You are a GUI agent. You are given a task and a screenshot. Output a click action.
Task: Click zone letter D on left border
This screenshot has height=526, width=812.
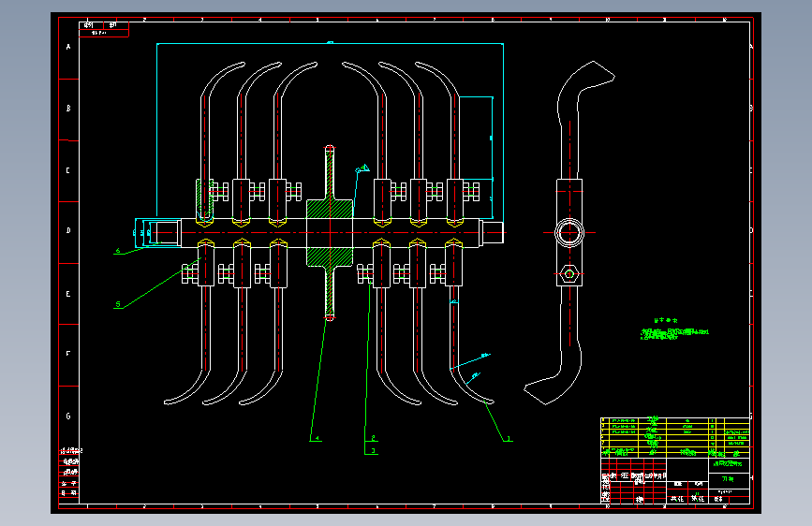(x=68, y=230)
